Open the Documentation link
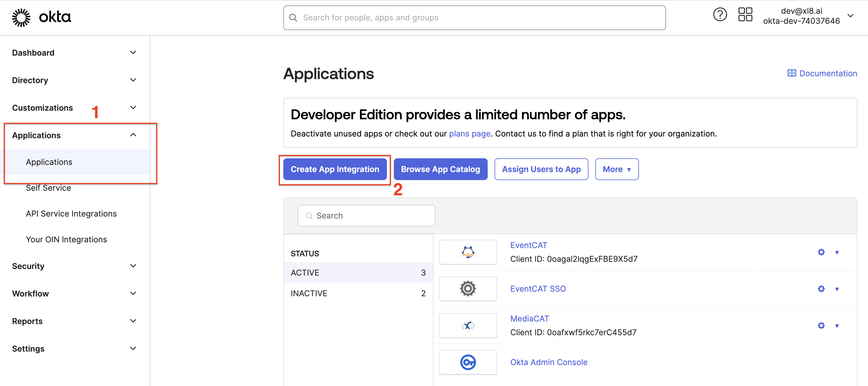 pos(822,73)
